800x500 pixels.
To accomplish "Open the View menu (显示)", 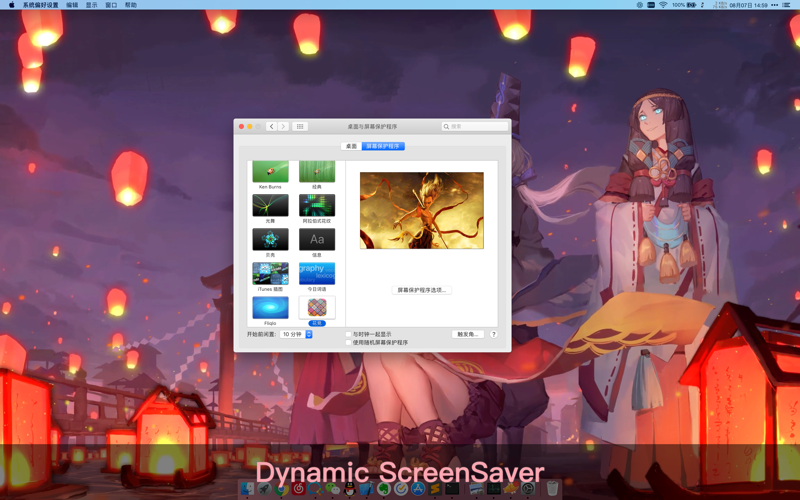I will coord(91,5).
